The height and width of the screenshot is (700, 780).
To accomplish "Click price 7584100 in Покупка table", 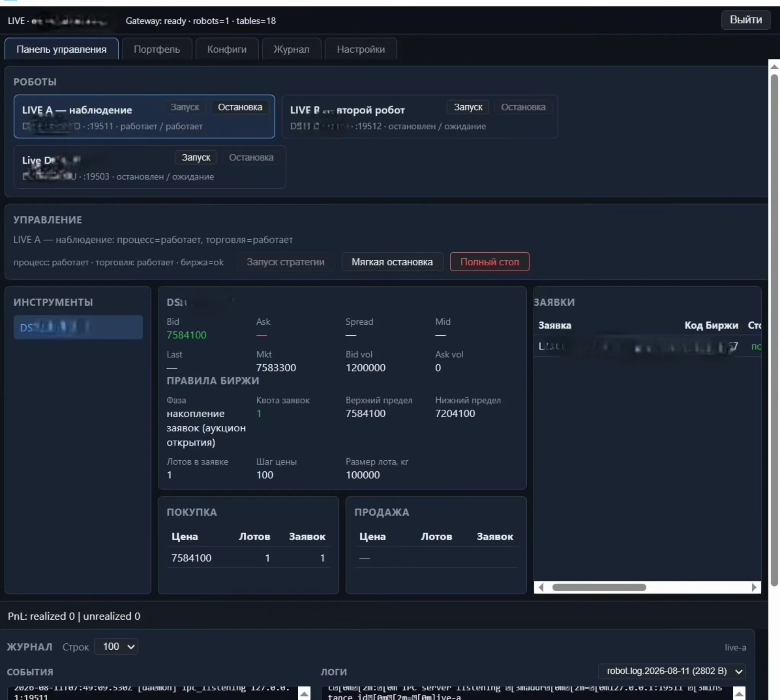I will pyautogui.click(x=192, y=558).
